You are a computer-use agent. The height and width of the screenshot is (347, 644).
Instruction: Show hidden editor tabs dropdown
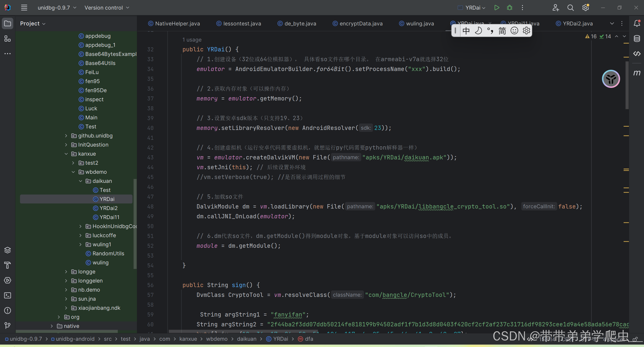point(612,23)
